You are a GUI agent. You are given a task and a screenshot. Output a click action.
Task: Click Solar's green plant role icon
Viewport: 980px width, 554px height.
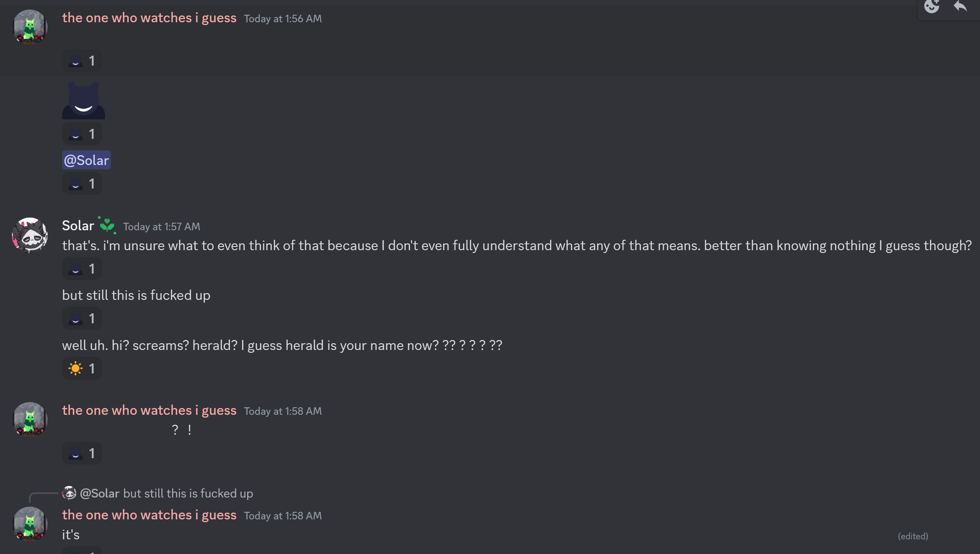click(x=107, y=225)
